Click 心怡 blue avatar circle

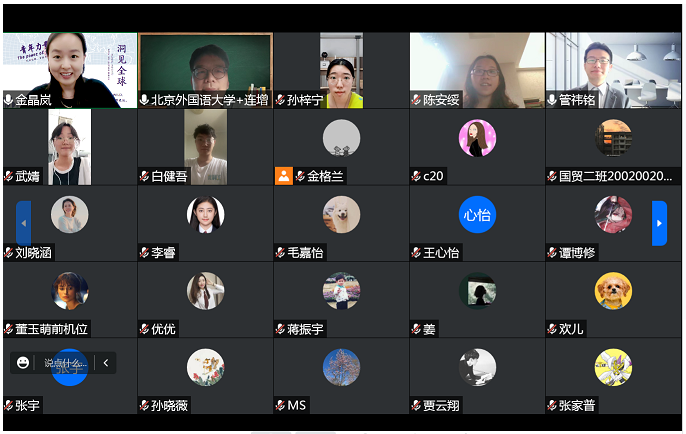point(477,214)
